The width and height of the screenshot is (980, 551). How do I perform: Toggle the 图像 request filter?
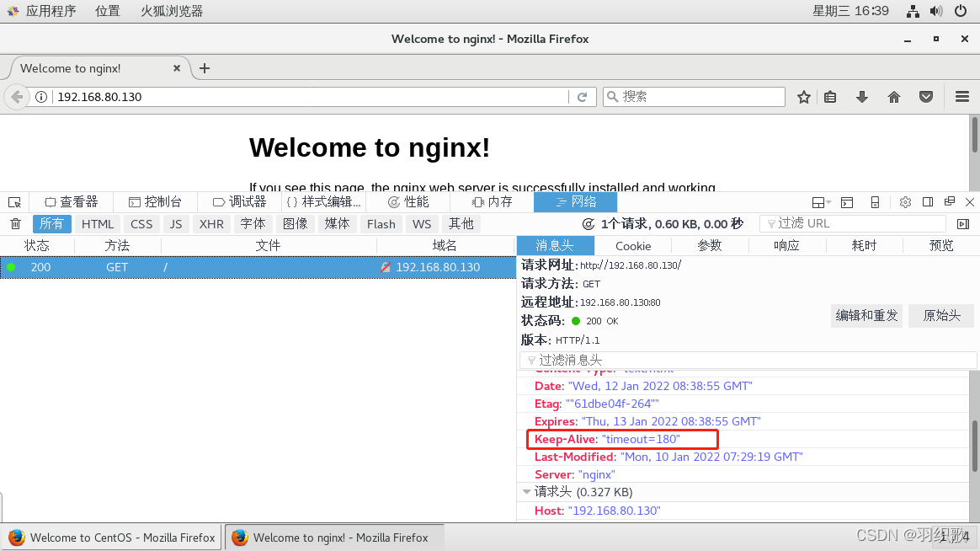click(x=295, y=224)
